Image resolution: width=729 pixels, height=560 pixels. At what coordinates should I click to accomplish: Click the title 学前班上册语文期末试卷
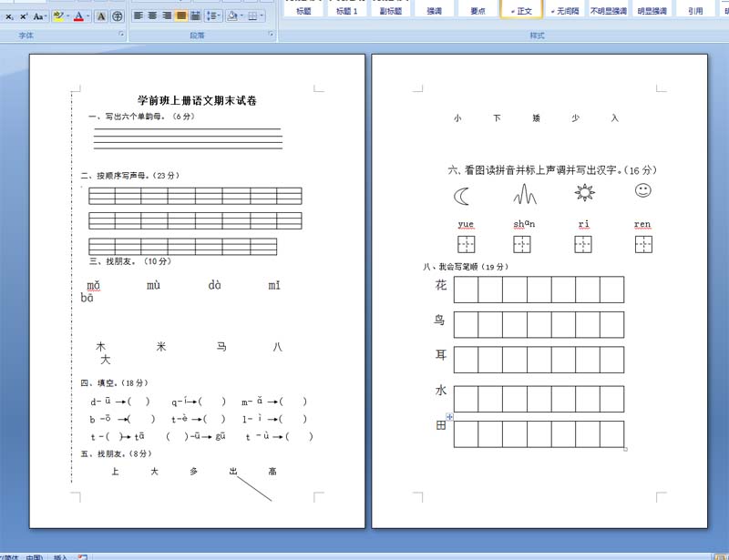tap(197, 100)
